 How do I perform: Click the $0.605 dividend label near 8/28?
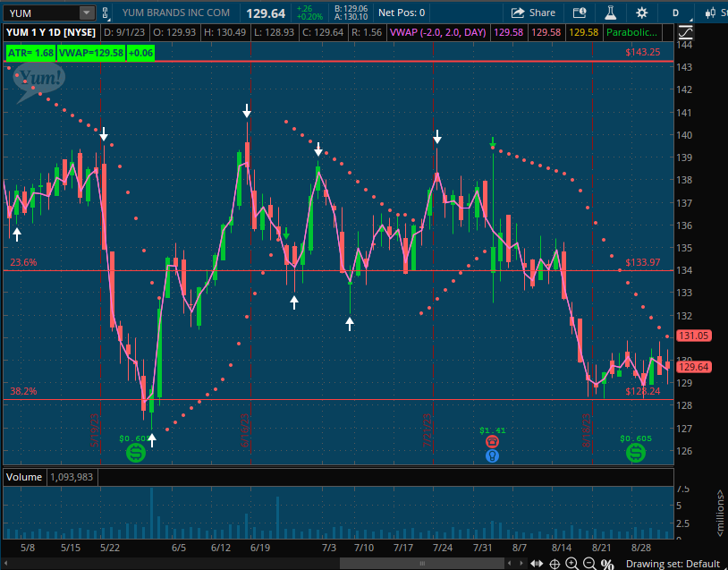[x=636, y=438]
